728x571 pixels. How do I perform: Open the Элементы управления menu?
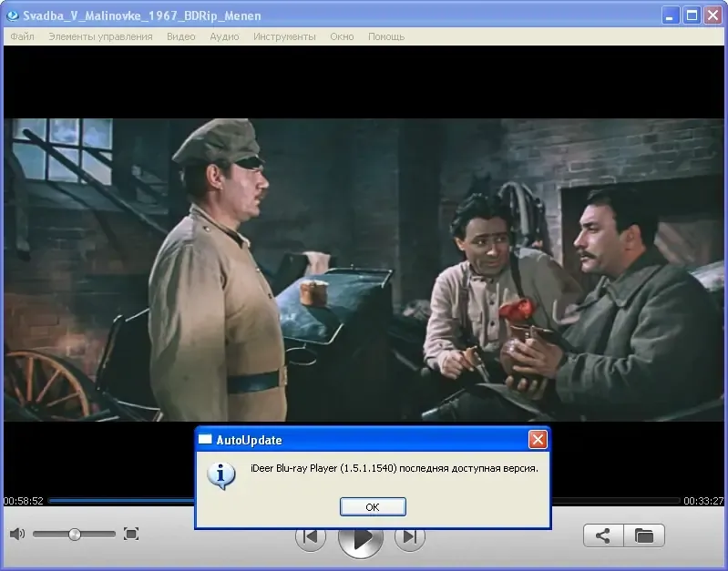[100, 36]
